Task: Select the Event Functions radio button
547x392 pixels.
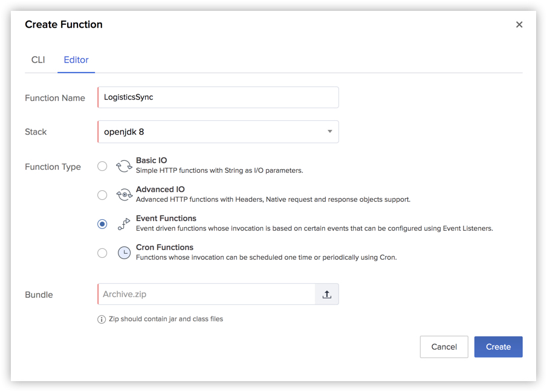Action: (x=102, y=224)
